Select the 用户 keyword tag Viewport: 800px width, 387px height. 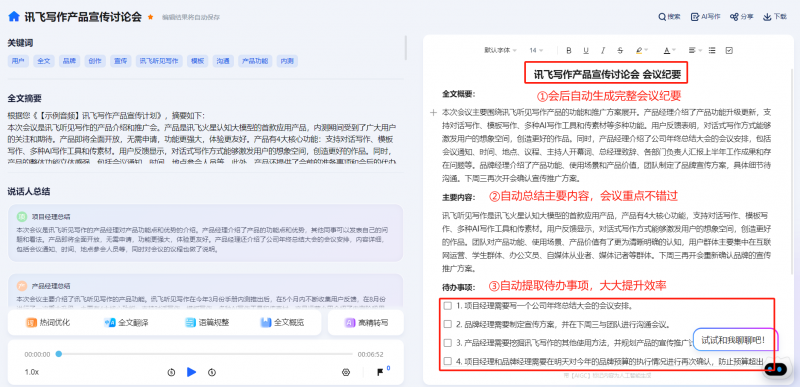click(18, 61)
